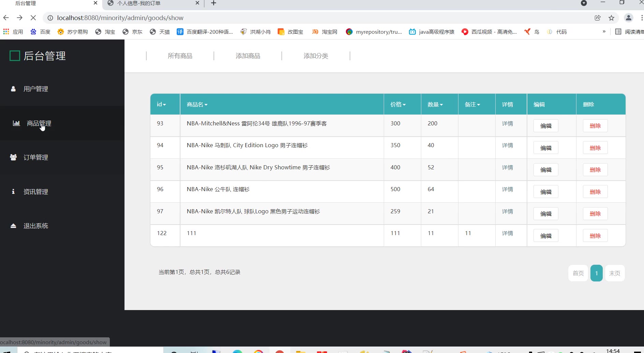The image size is (644, 353).
Task: Click 编辑 button for product 122
Action: tap(546, 236)
